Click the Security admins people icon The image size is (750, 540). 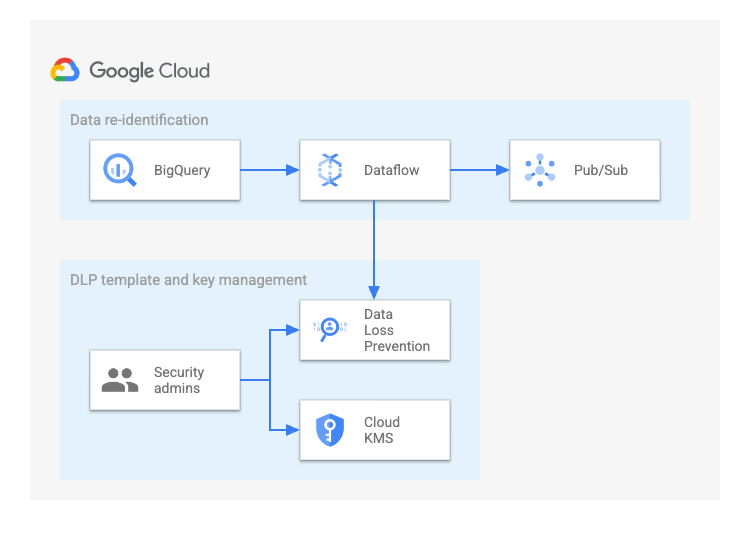(120, 380)
